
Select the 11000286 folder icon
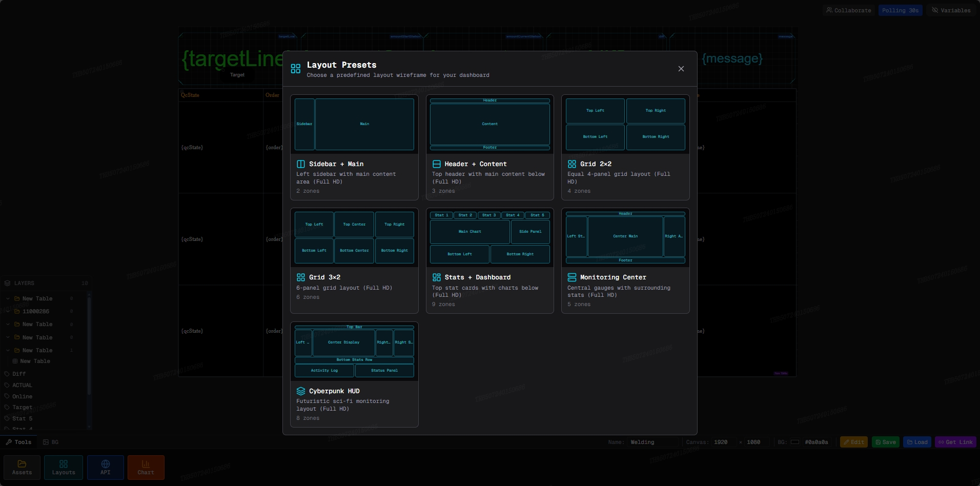point(17,311)
